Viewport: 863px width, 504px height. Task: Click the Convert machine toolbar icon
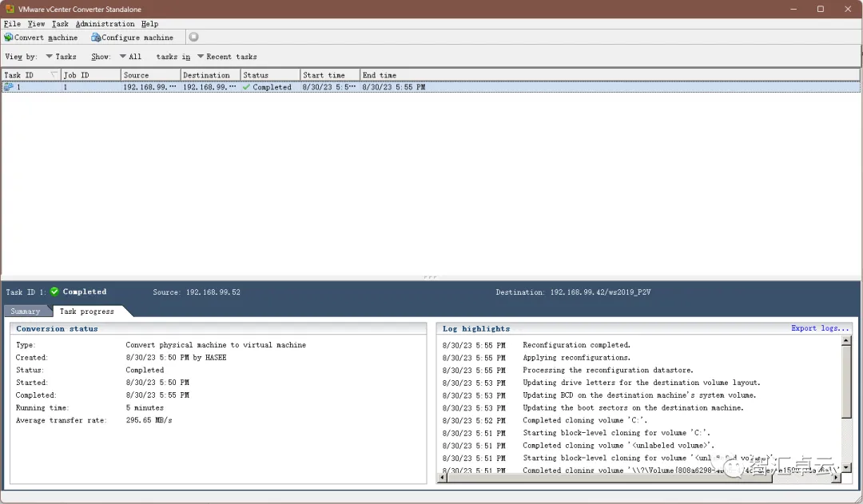8,38
